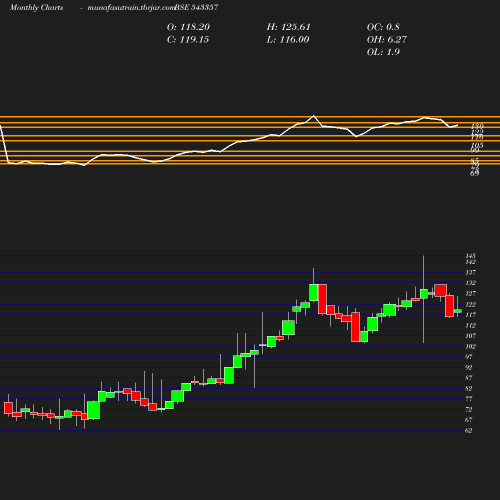500x500 pixels.
Task: Click the 137 price axis label
Action: click(x=471, y=273)
